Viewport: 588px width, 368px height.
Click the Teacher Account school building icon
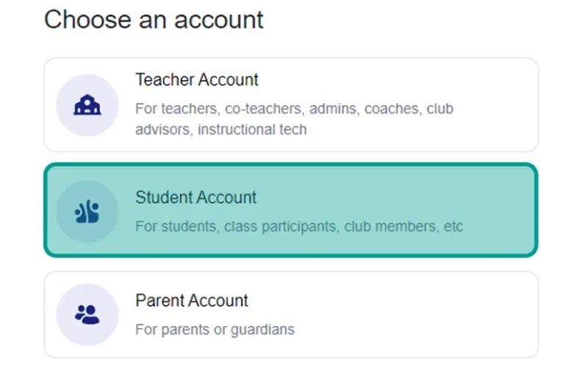(87, 105)
